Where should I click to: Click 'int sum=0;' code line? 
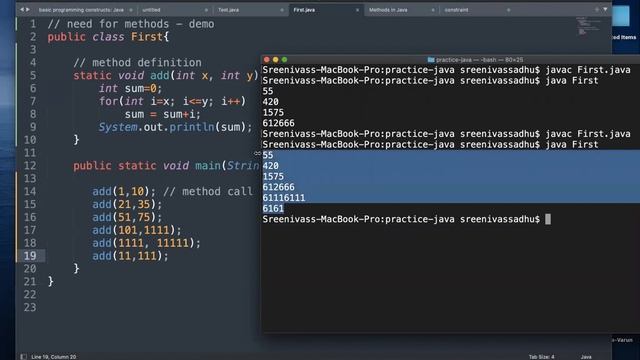[x=130, y=89]
